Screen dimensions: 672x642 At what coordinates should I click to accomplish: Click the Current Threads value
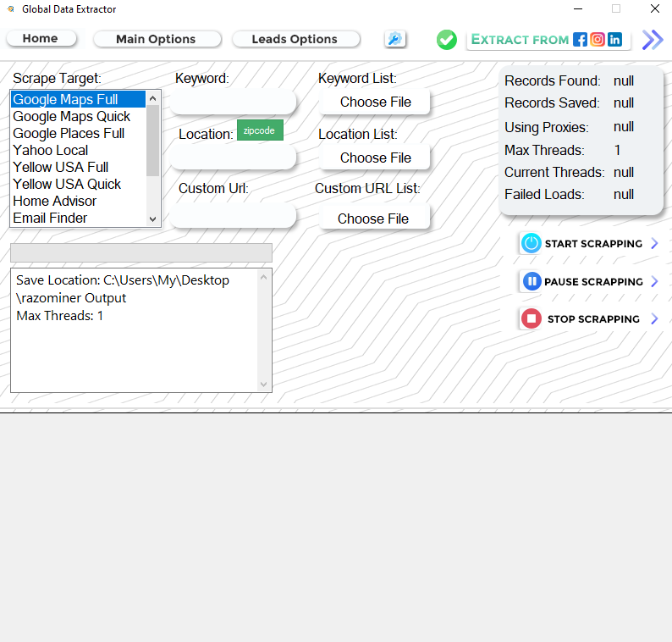point(624,173)
